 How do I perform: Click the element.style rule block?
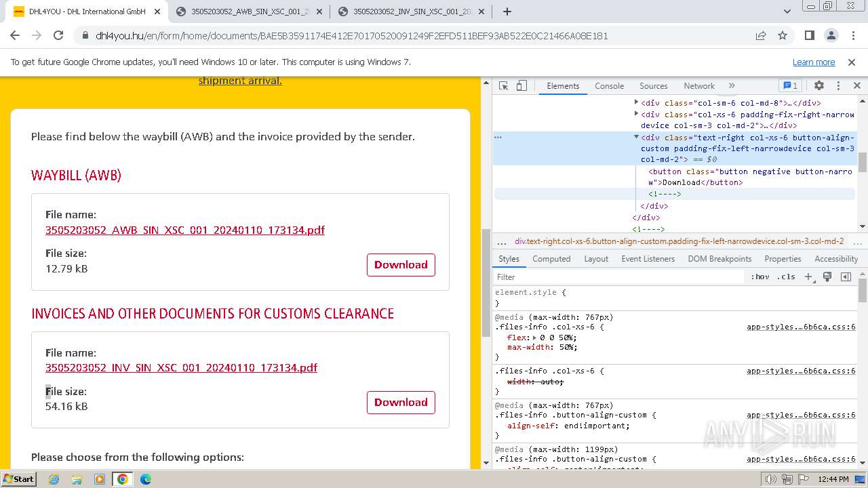(675, 298)
